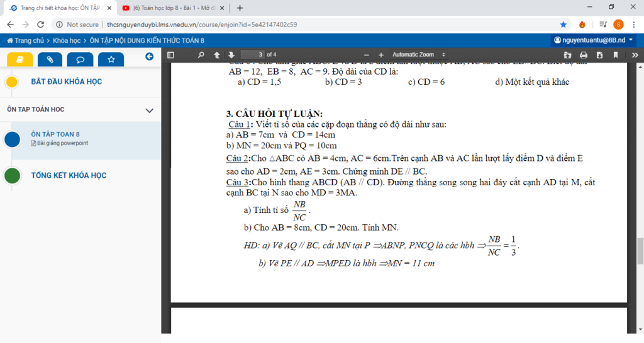Go to Khóa học breadcrumb
Image resolution: width=644 pixels, height=343 pixels.
point(67,41)
